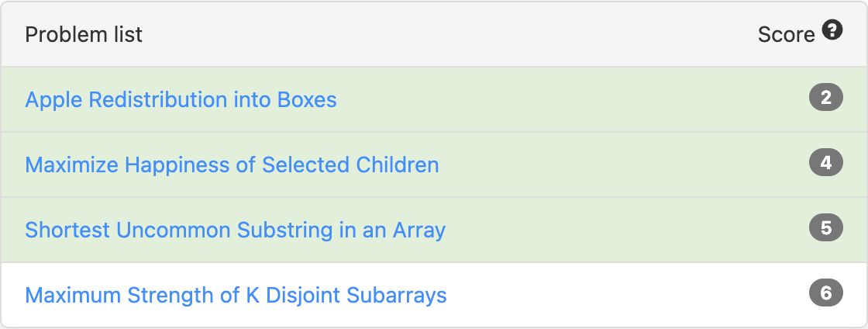The image size is (868, 329).
Task: Select the highest-value score badge
Action: pyautogui.click(x=826, y=293)
